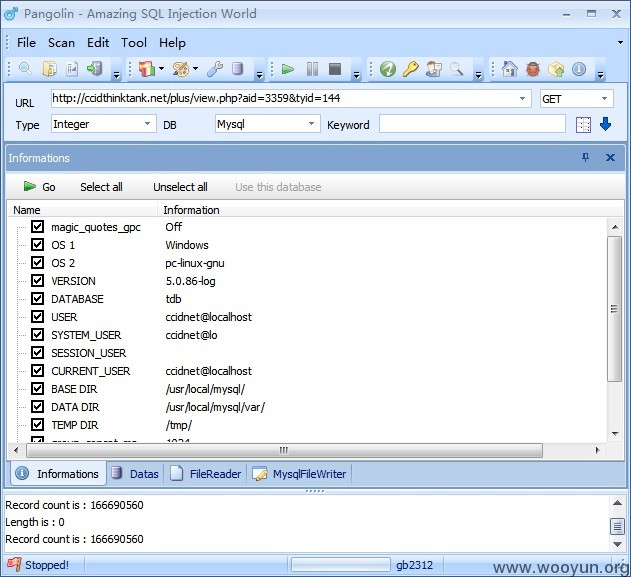Click the horizontal scrollbar thumb in info list
The width and height of the screenshot is (631, 577).
284,450
